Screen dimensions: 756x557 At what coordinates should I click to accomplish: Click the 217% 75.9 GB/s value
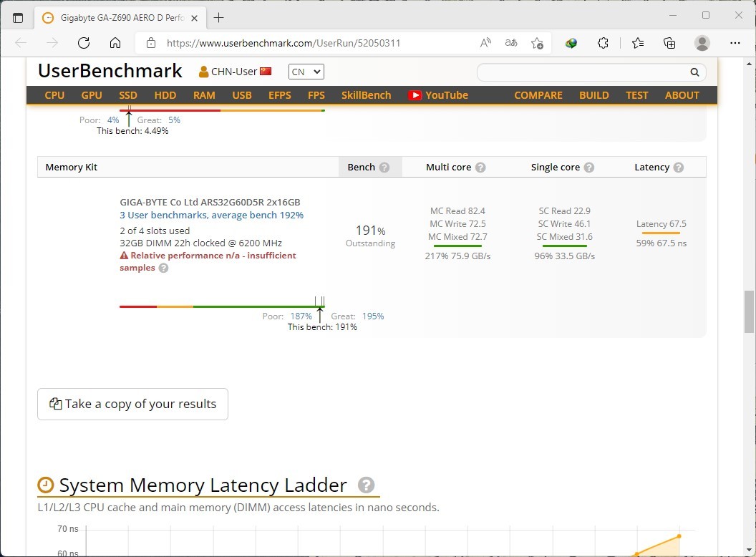[x=457, y=256]
